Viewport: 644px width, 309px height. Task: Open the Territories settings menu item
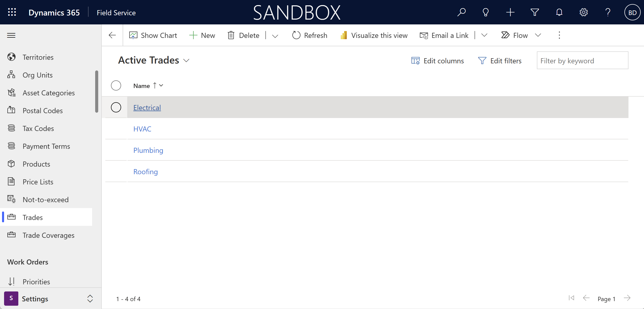pos(38,57)
